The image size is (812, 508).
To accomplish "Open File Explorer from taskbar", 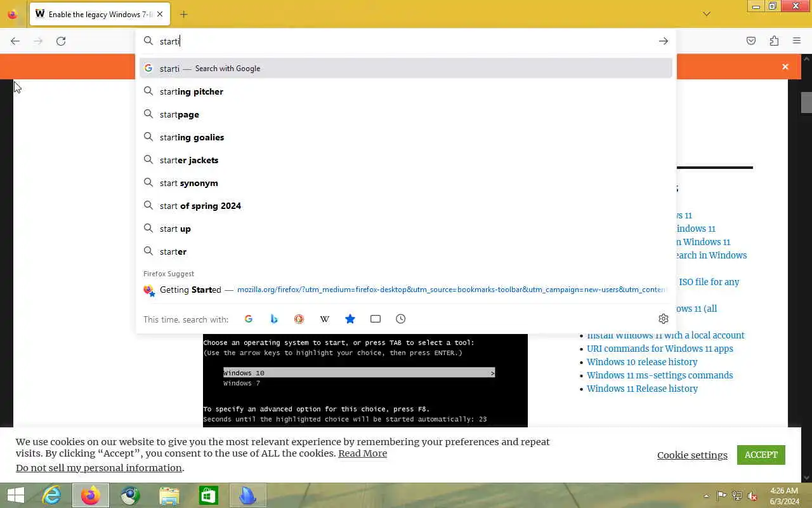I will tap(169, 495).
